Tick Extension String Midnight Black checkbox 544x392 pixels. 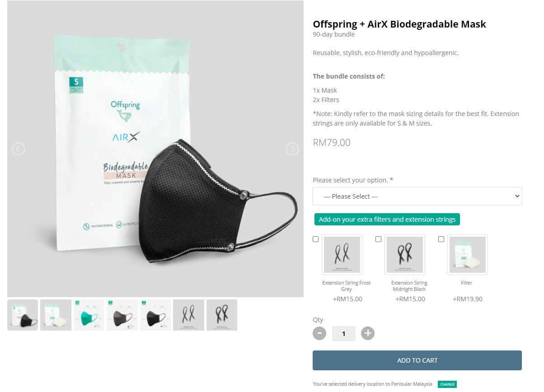click(x=379, y=239)
